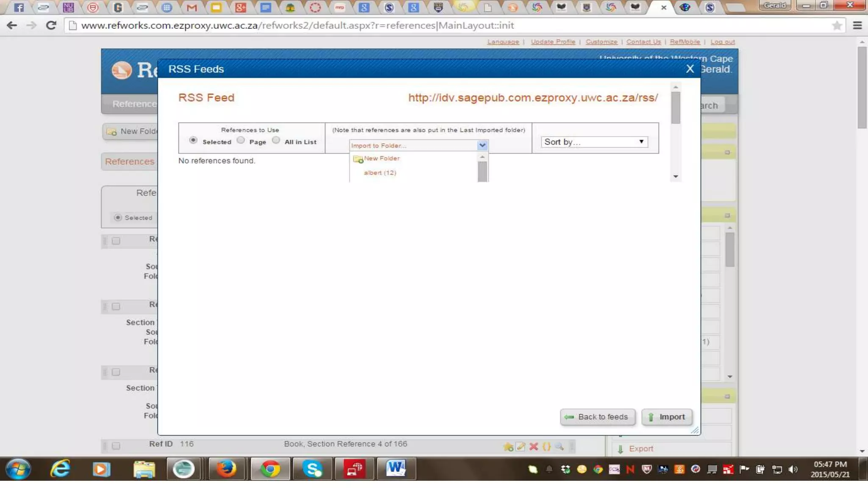This screenshot has width=868, height=488.
Task: Expand the Import to Folder dropdown arrow
Action: click(x=482, y=145)
